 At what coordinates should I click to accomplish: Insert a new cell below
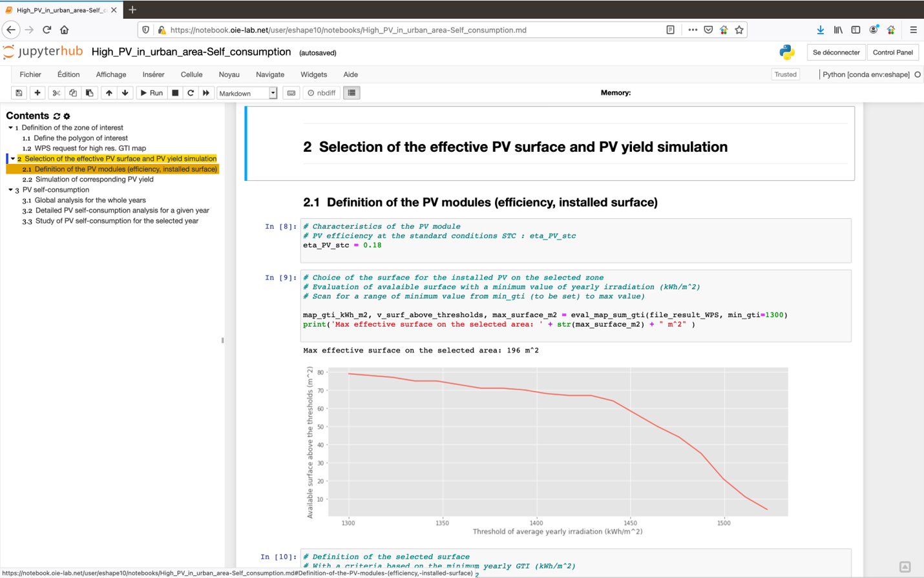coord(37,92)
